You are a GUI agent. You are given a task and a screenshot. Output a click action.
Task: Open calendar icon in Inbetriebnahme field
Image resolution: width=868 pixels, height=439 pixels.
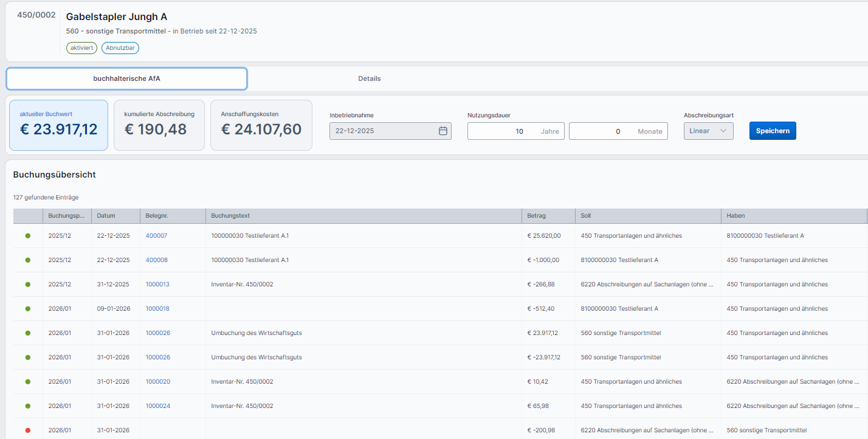[x=443, y=131]
